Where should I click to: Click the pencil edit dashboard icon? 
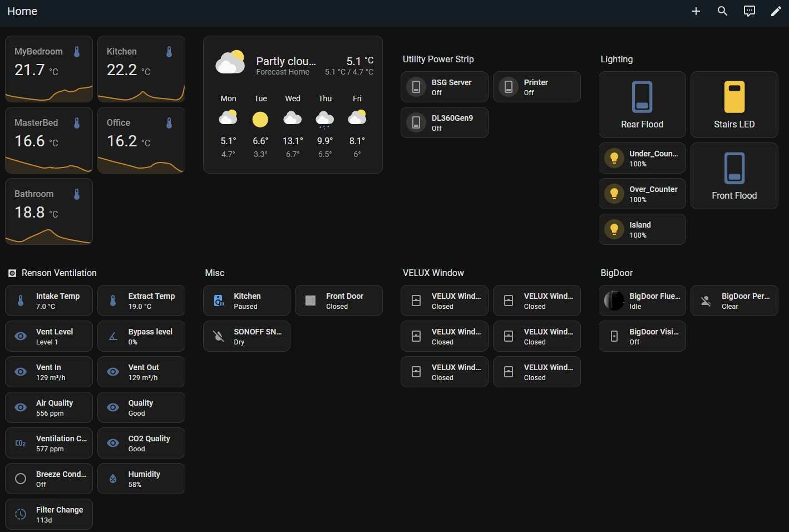[776, 11]
